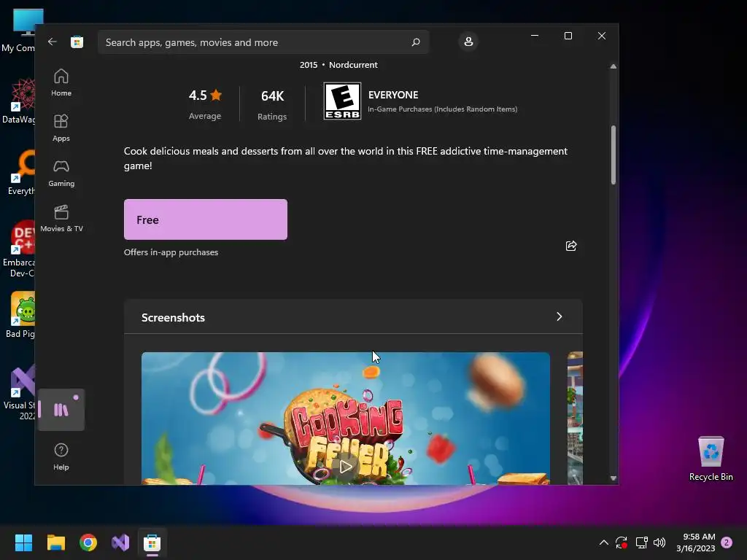Screen dimensions: 747x560
Task: Open the Library icon in sidebar
Action: tap(61, 410)
